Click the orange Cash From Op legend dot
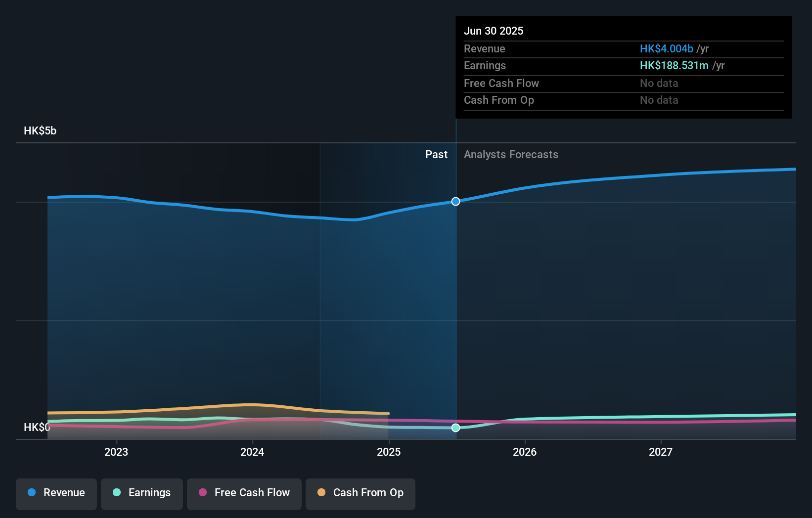The width and height of the screenshot is (812, 518). click(x=322, y=493)
